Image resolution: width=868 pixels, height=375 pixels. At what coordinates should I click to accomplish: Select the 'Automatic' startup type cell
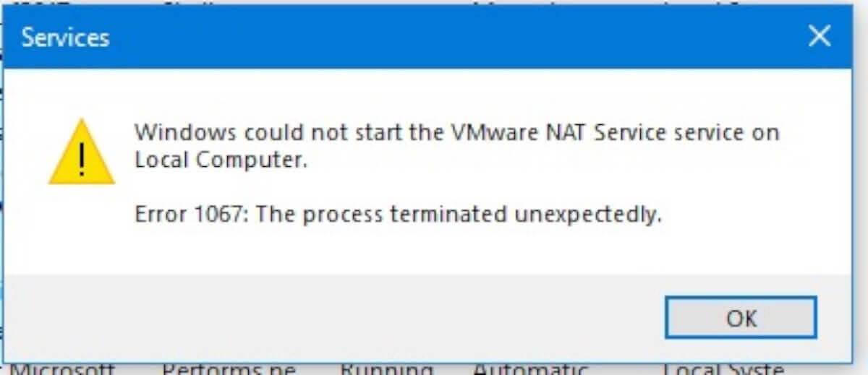pos(530,368)
